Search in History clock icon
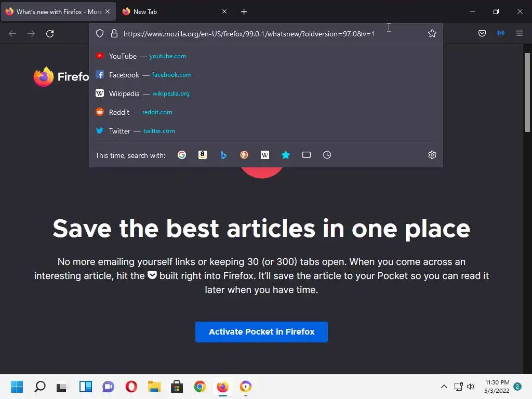Screen dimensions: 532x399 point(327,155)
